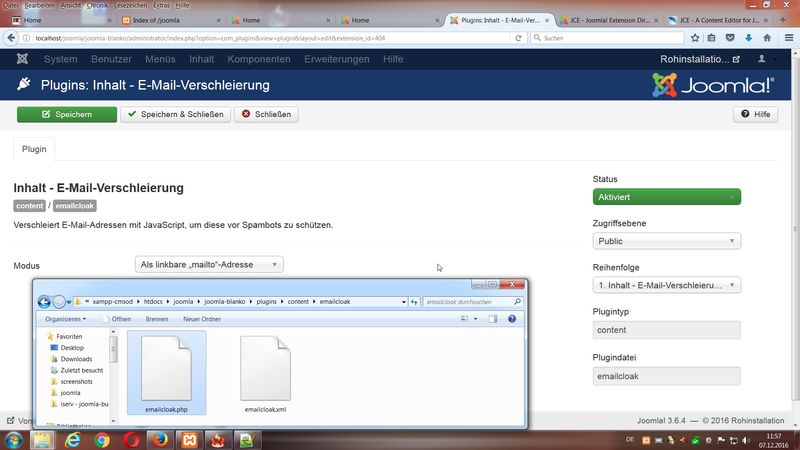Open Explorer help question mark icon
Image resolution: width=800 pixels, height=450 pixels.
pyautogui.click(x=512, y=319)
